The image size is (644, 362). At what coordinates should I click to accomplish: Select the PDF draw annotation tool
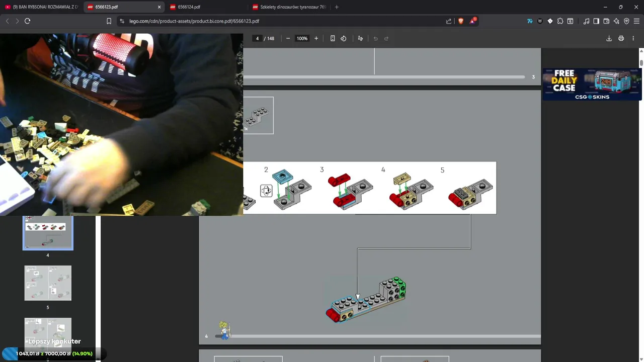point(360,38)
